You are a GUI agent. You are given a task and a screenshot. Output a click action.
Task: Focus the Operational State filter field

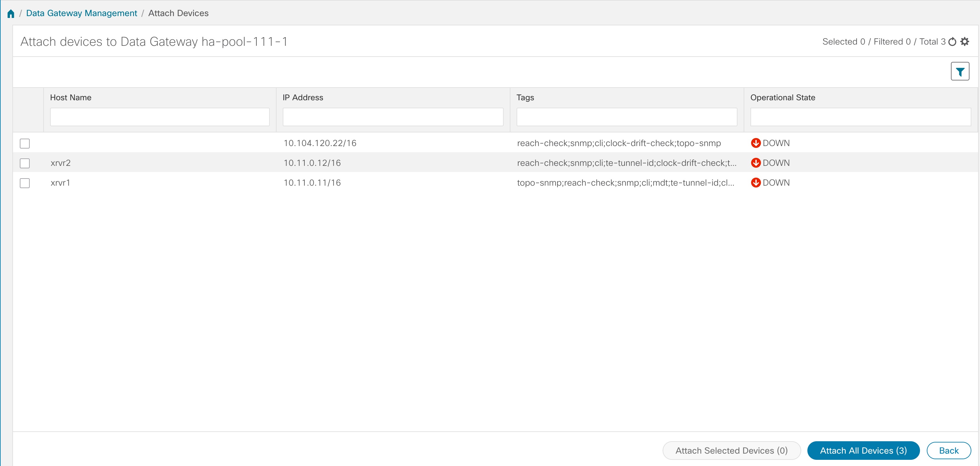(860, 117)
